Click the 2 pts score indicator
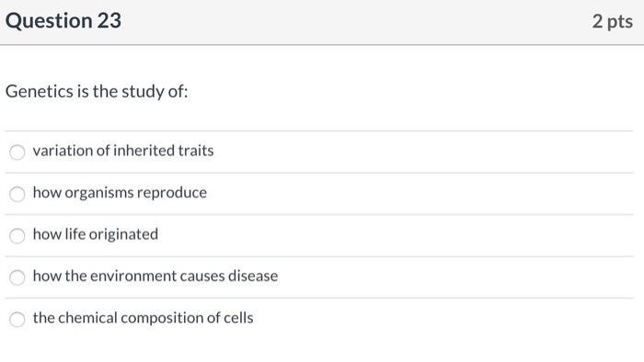The height and width of the screenshot is (362, 644). pyautogui.click(x=613, y=21)
